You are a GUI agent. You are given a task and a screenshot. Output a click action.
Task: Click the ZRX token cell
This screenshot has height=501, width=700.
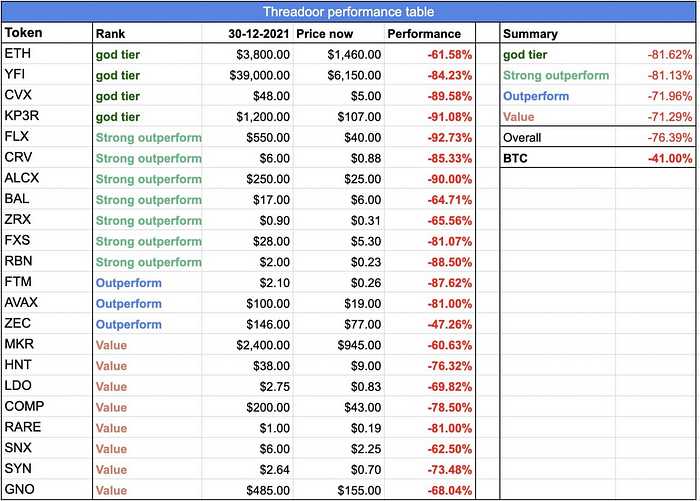pos(47,220)
